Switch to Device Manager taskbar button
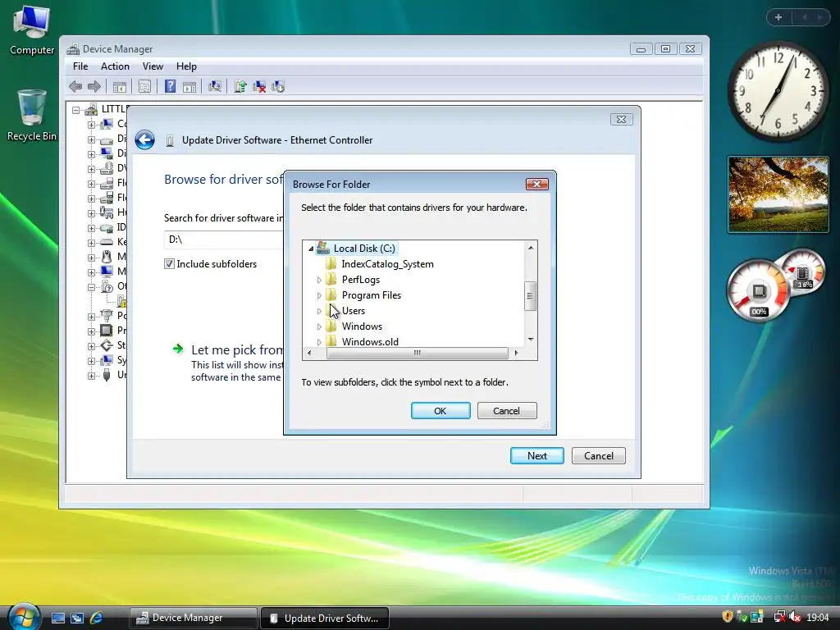Viewport: 840px width, 630px height. click(194, 618)
